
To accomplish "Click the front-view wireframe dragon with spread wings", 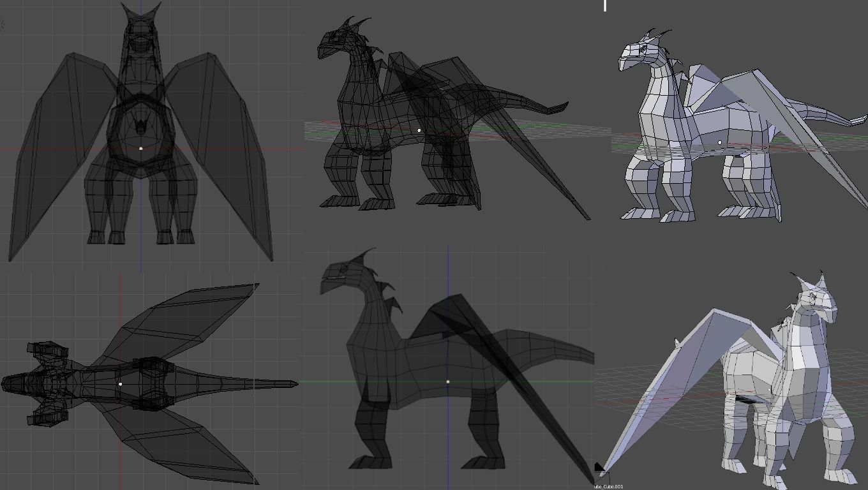I will point(141,131).
